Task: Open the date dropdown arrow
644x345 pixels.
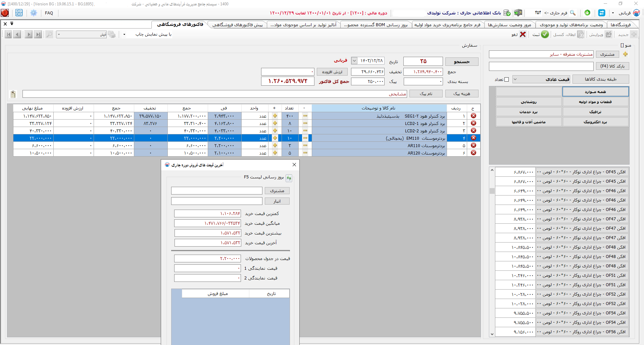Action: pyautogui.click(x=354, y=61)
